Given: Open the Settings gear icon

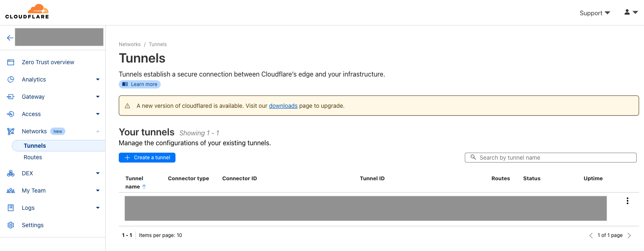Looking at the screenshot, I should coord(11,225).
